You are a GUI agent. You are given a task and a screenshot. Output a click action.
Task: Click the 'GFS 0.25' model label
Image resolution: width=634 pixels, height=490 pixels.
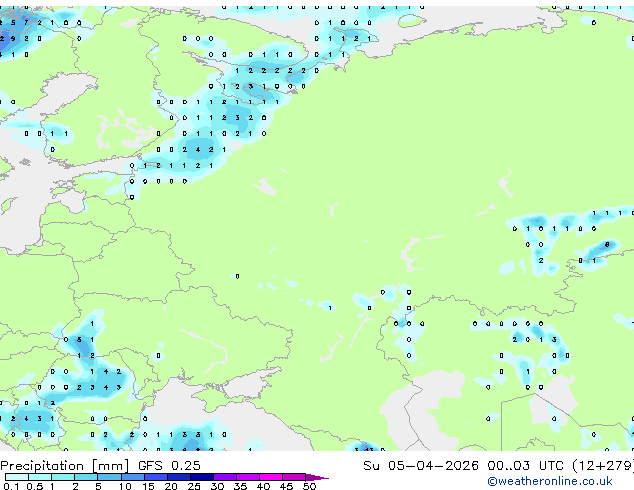point(169,466)
